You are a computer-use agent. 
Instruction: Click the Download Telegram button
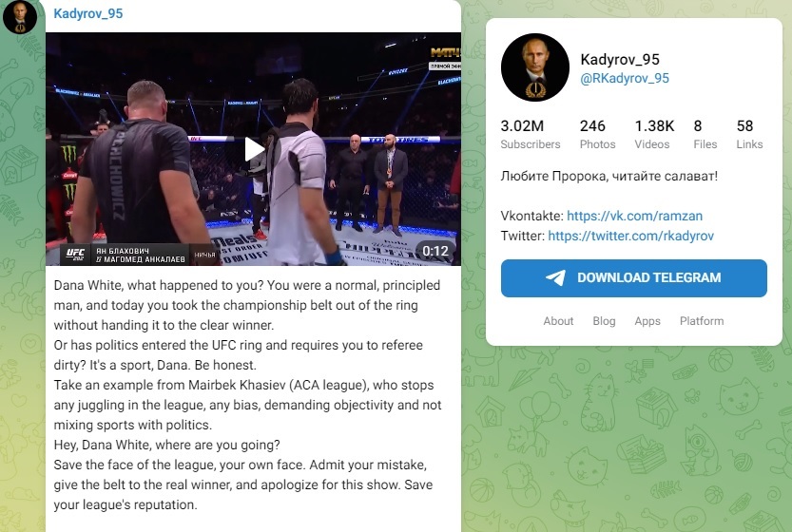pyautogui.click(x=634, y=278)
